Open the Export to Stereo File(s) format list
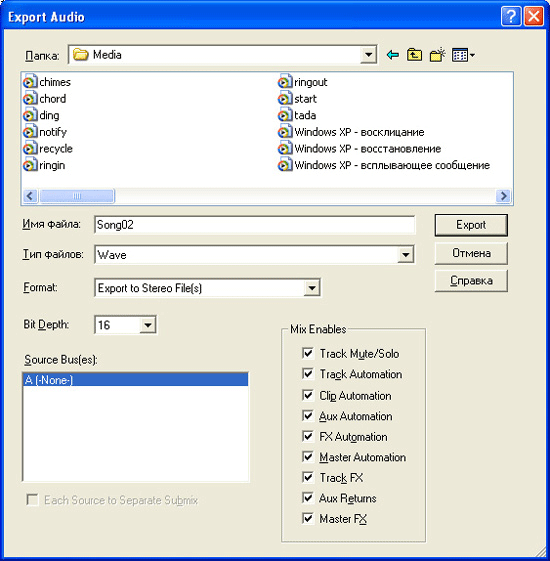 pos(312,288)
